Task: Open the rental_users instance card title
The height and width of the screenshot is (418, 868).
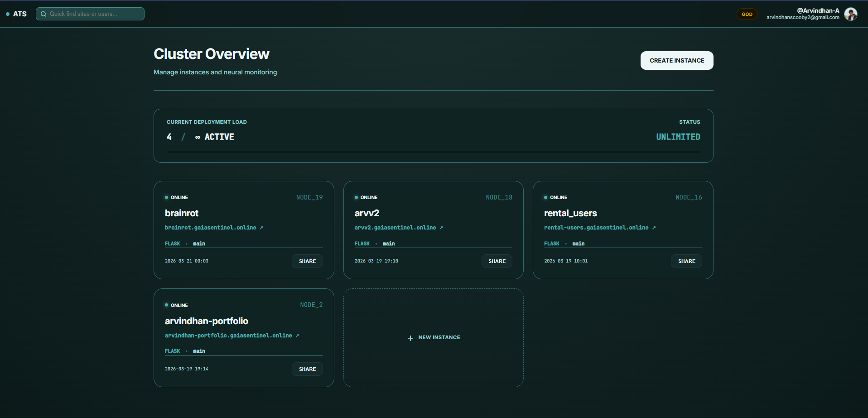Action: [x=570, y=213]
